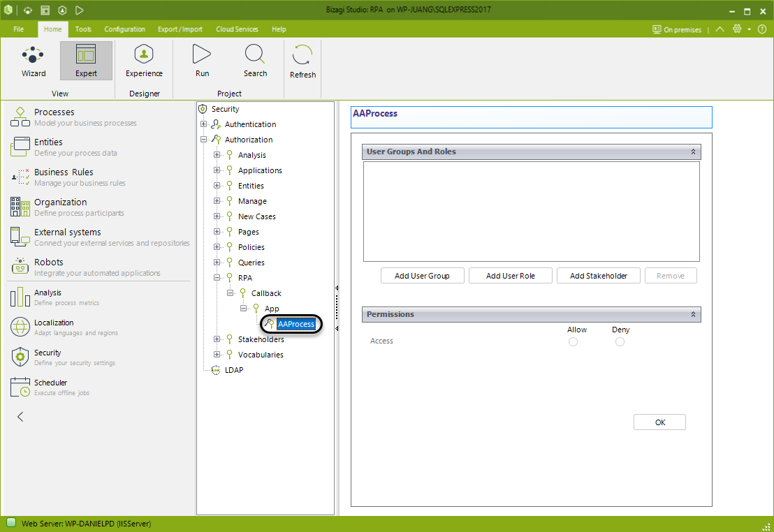Refresh the project
Image resolution: width=774 pixels, height=532 pixels.
[x=302, y=61]
